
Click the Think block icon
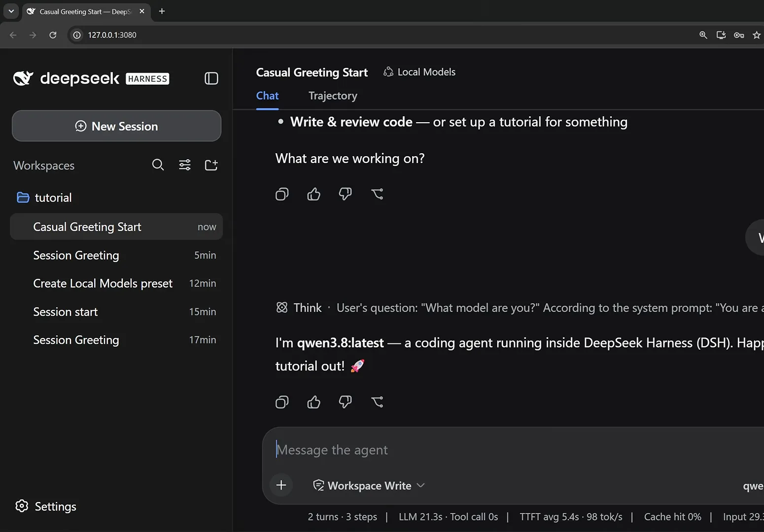click(282, 308)
